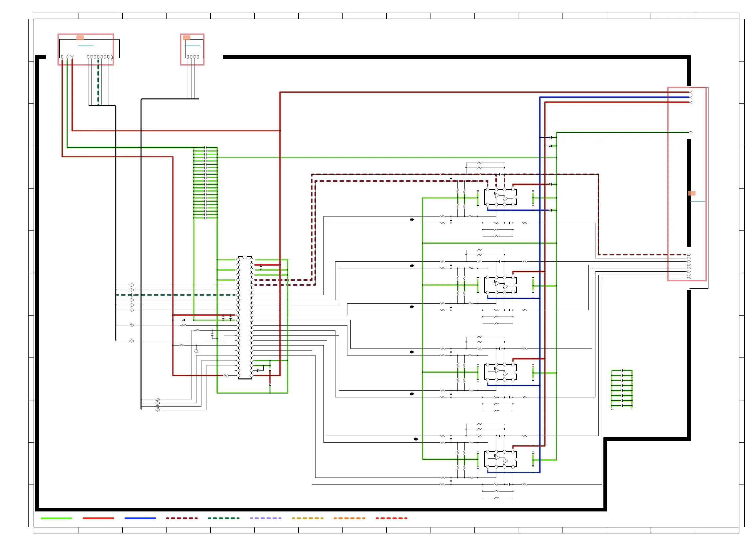Screen dimensions: 754x560
Task: Click the orange tag in small top connector
Action: (187, 38)
